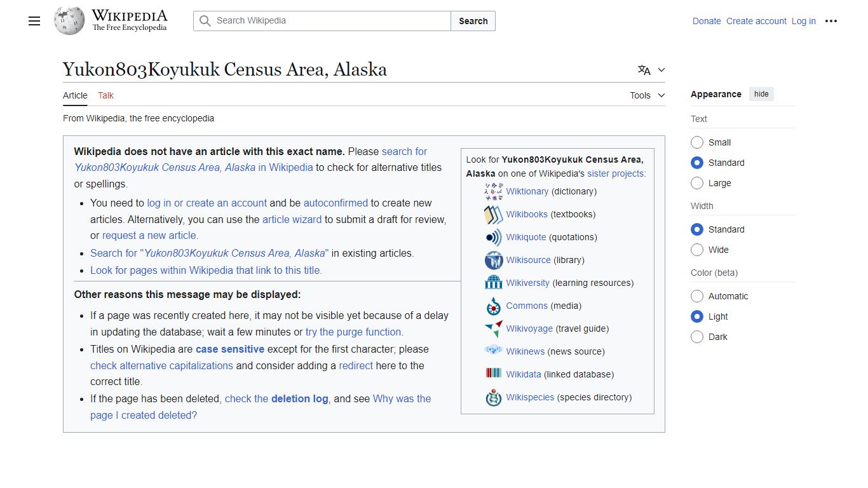
Task: Click the Wikivoyage logo icon
Action: pyautogui.click(x=493, y=329)
